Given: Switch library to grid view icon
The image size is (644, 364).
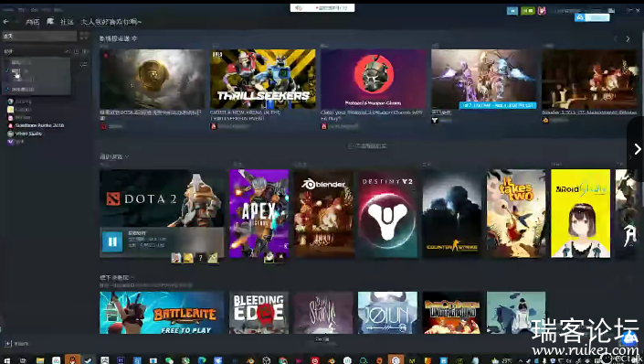Looking at the screenshot, I should (x=84, y=37).
